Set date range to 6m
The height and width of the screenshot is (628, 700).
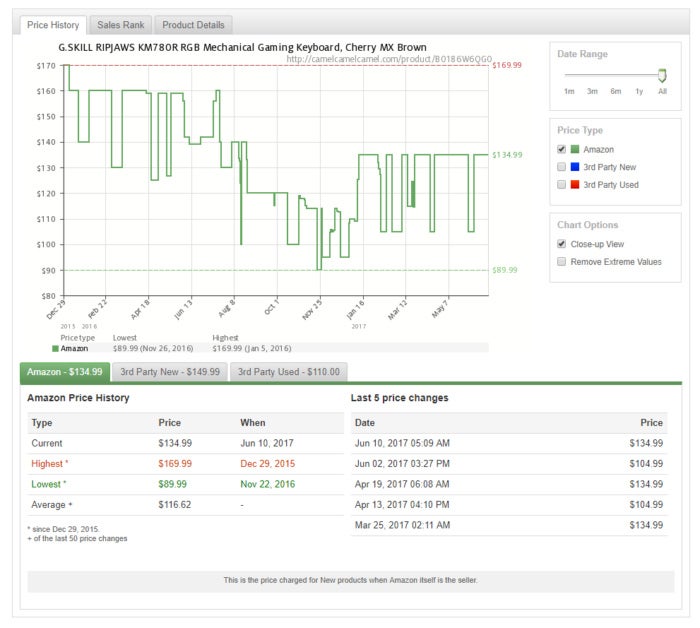616,91
